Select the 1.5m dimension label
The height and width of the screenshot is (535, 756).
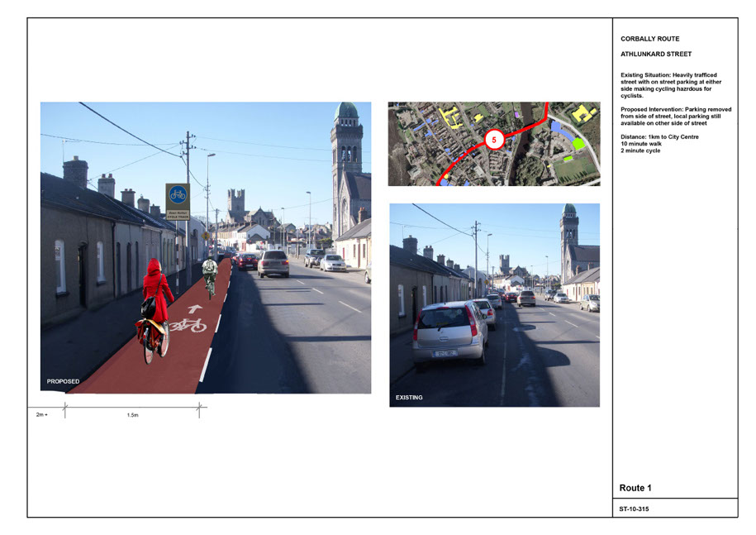point(133,415)
